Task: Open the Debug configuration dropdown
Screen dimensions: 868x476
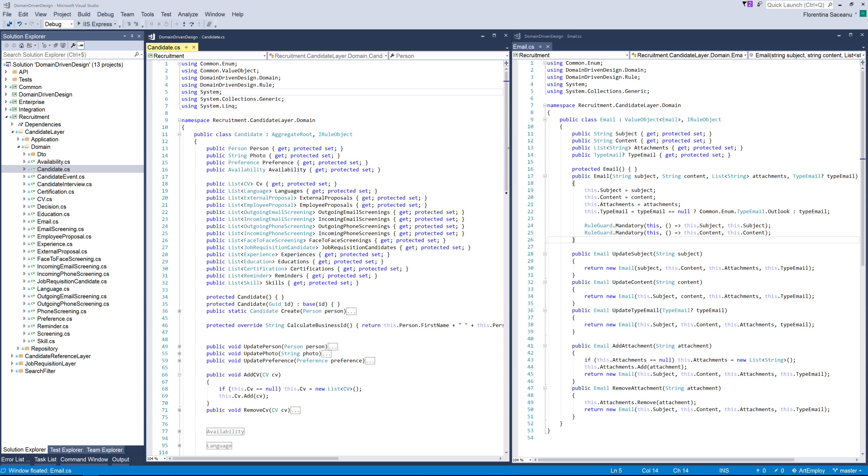Action: pyautogui.click(x=71, y=24)
